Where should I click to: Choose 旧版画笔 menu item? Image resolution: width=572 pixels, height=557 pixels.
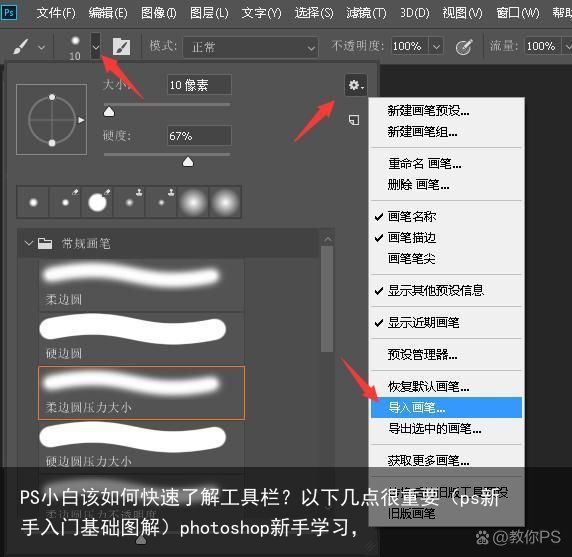click(447, 514)
